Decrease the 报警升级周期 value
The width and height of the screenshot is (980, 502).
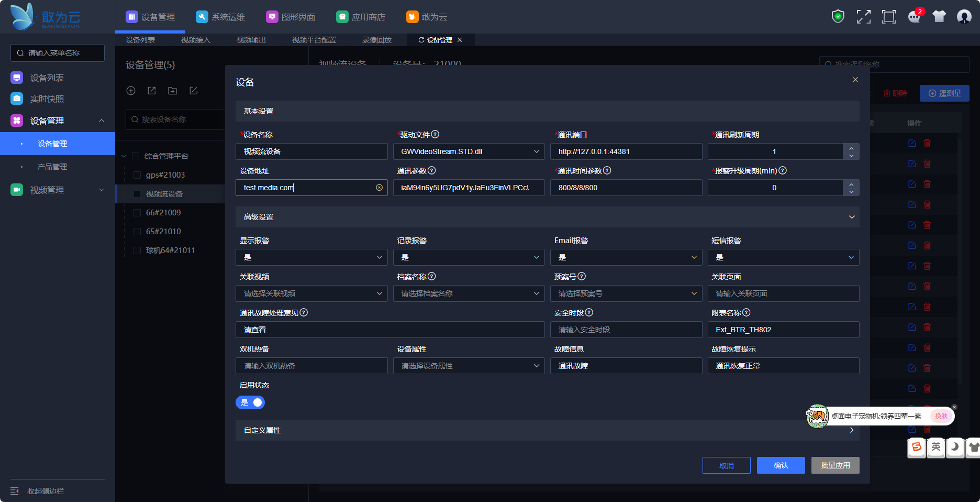(851, 192)
